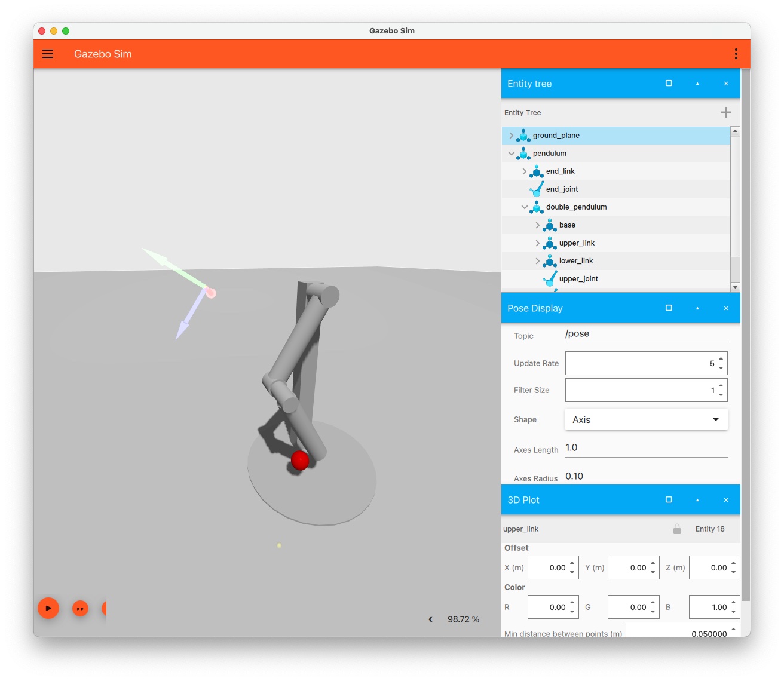Select the pendulum model icon in the tree

coord(523,154)
